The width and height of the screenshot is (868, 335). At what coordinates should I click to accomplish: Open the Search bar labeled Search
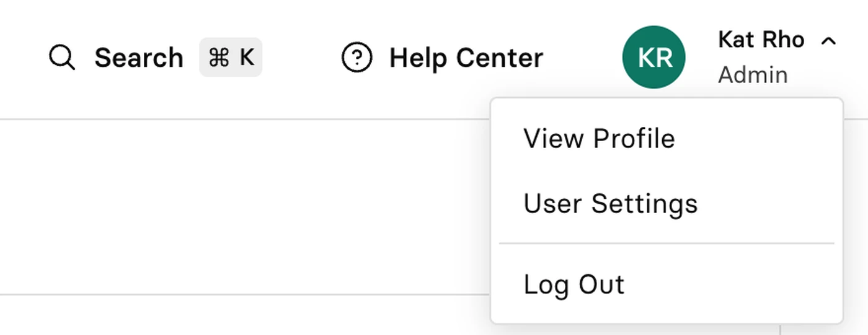[x=155, y=58]
